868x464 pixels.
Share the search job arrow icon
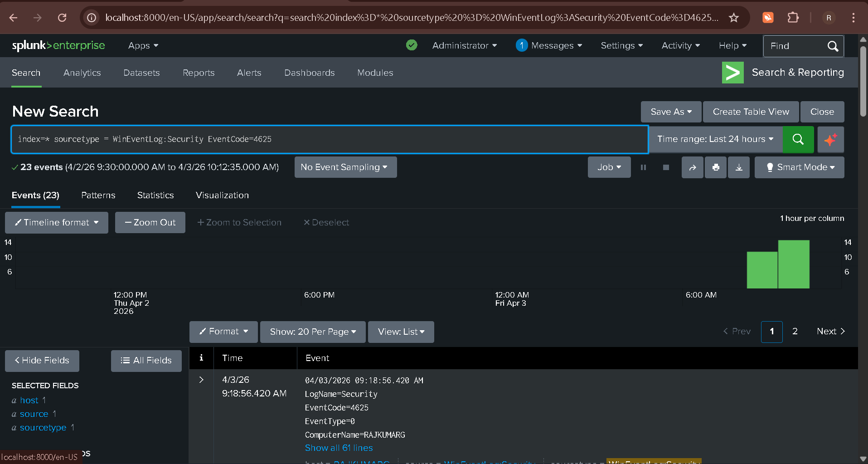point(692,167)
